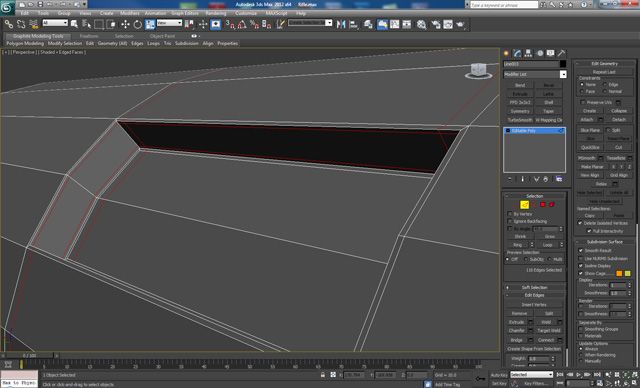Image resolution: width=640 pixels, height=388 pixels.
Task: Open the Rendering menu
Action: (216, 13)
